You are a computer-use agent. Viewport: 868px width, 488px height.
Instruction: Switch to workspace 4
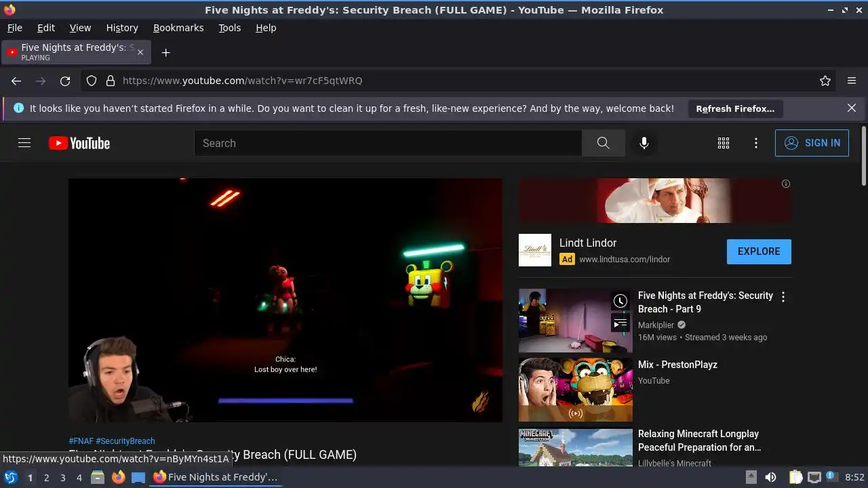click(x=79, y=478)
